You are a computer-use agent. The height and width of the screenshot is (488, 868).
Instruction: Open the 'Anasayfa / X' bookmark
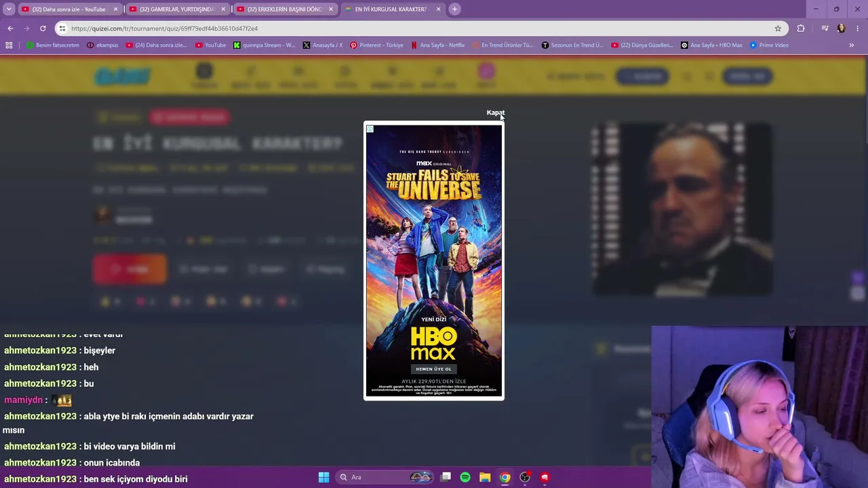click(323, 45)
